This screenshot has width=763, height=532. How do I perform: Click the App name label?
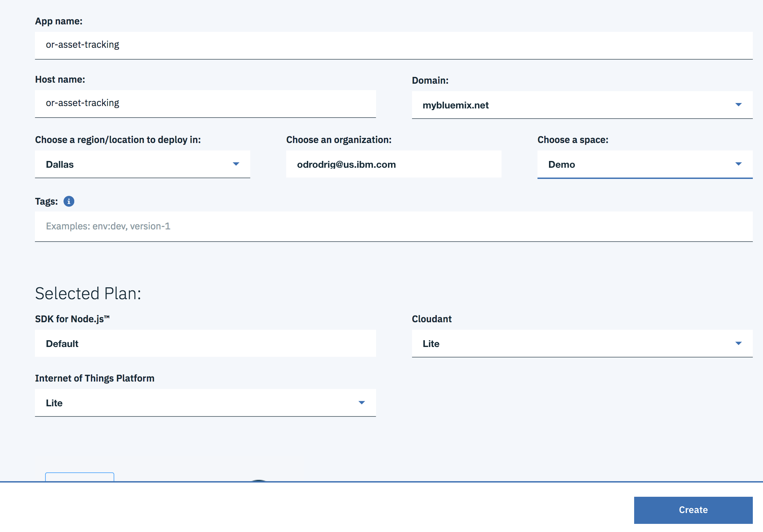point(59,21)
